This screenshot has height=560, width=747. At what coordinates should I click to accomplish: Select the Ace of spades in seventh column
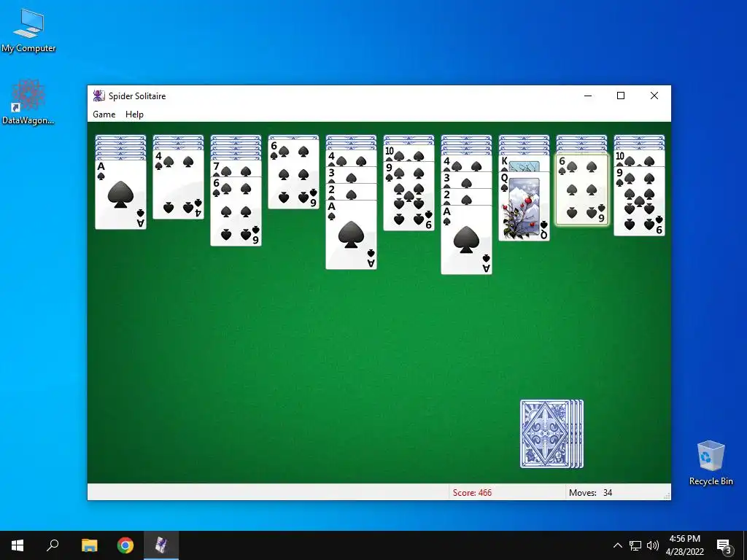pyautogui.click(x=466, y=239)
